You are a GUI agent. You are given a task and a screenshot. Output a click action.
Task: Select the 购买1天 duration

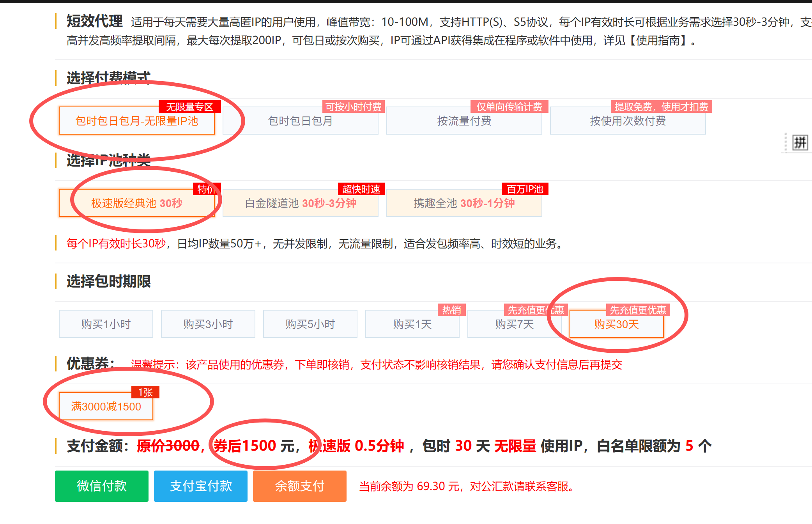point(412,324)
